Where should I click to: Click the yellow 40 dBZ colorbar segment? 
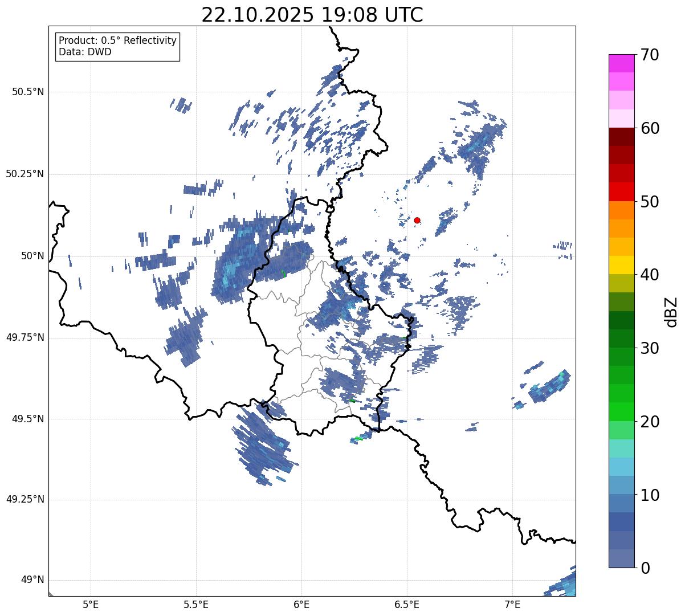pos(621,265)
